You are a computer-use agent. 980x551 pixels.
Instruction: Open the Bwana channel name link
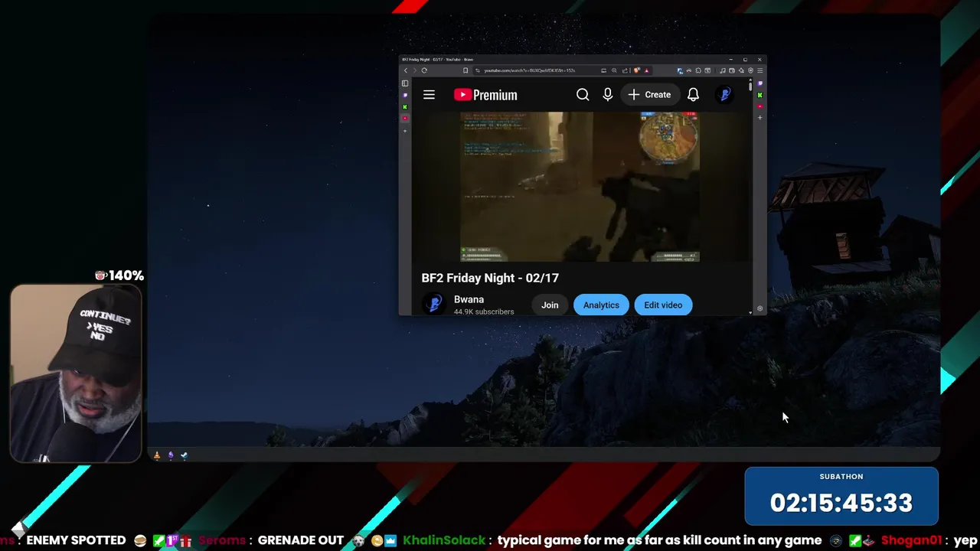(x=469, y=299)
